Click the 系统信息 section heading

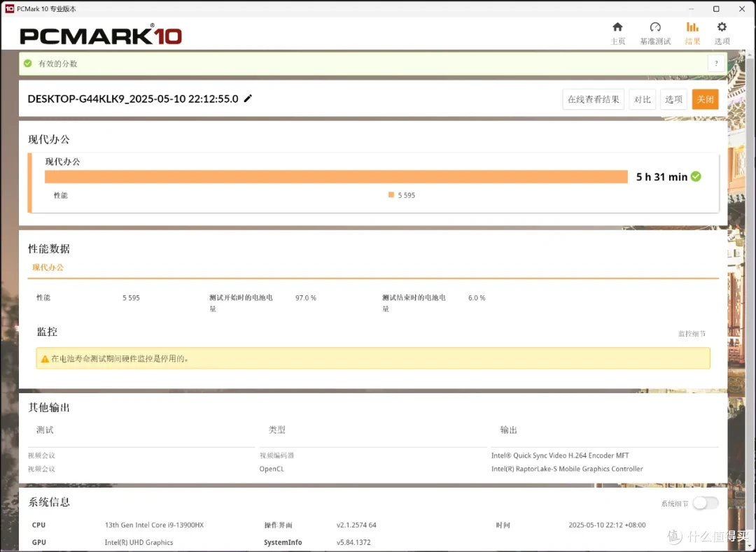tap(49, 502)
